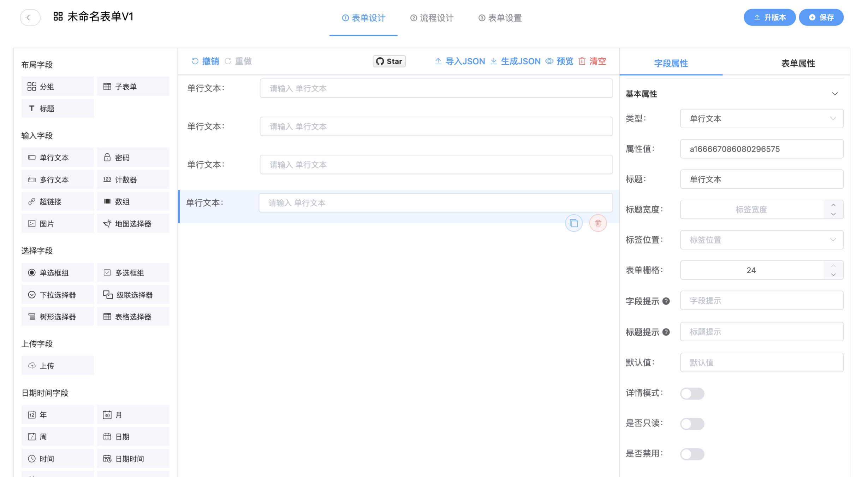This screenshot has height=477, width=868.
Task: Enable the 是否只读 switch
Action: [x=692, y=424]
